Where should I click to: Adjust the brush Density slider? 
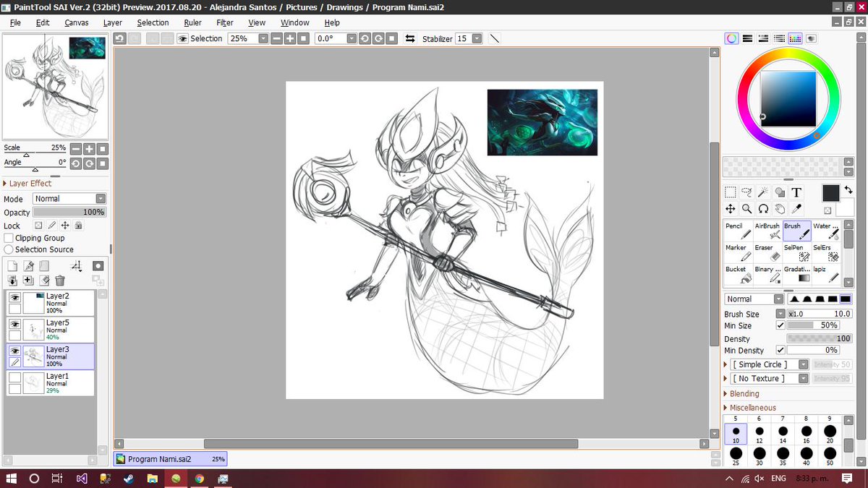tap(820, 338)
